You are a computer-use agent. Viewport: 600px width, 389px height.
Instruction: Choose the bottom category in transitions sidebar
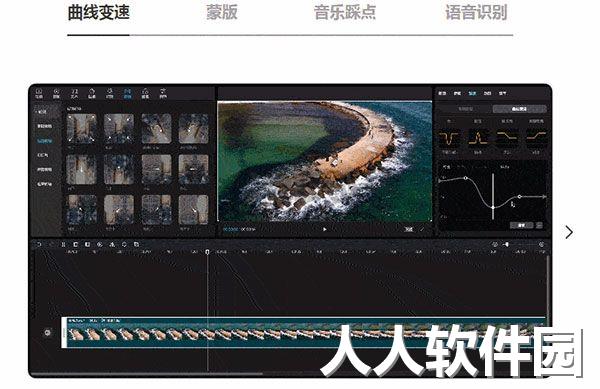click(x=44, y=184)
